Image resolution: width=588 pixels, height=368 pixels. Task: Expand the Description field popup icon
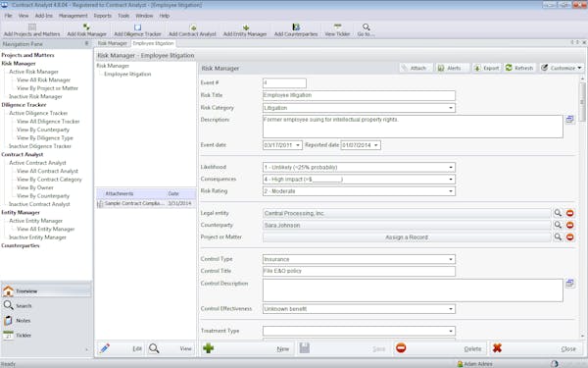tap(569, 120)
